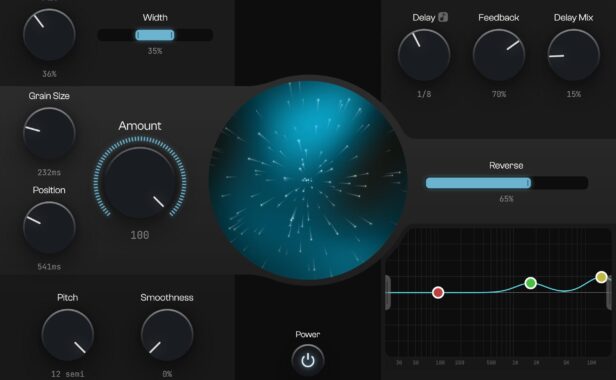Click the large Amount knob
The image size is (616, 380).
tap(140, 182)
